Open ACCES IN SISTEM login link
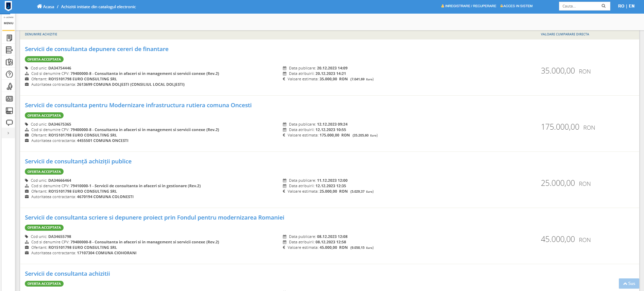 point(516,6)
